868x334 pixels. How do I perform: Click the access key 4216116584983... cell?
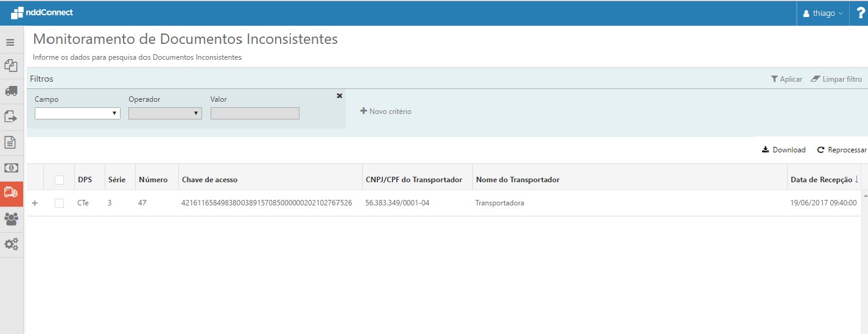coord(267,203)
